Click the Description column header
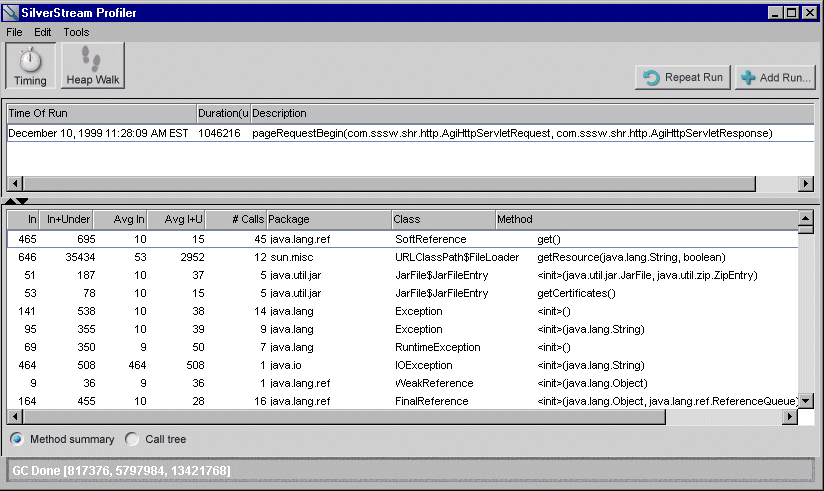824x491 pixels. (532, 113)
